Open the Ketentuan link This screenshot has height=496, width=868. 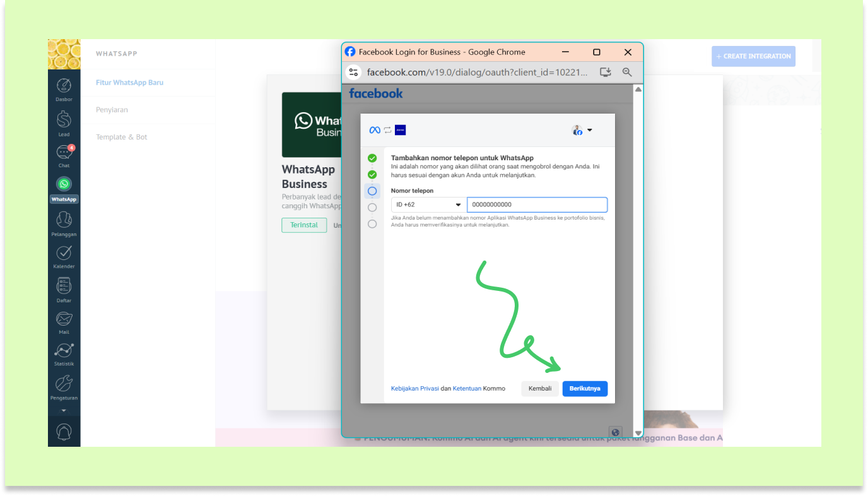pos(467,389)
